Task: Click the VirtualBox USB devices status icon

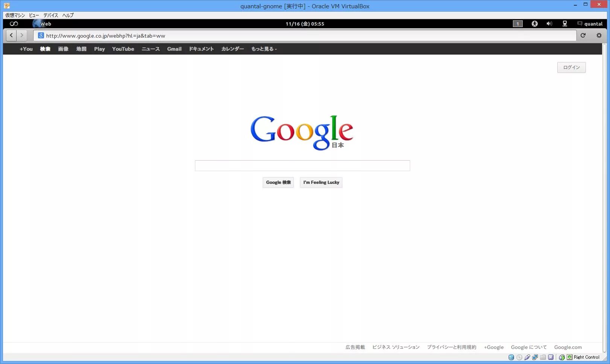Action: tap(527, 357)
